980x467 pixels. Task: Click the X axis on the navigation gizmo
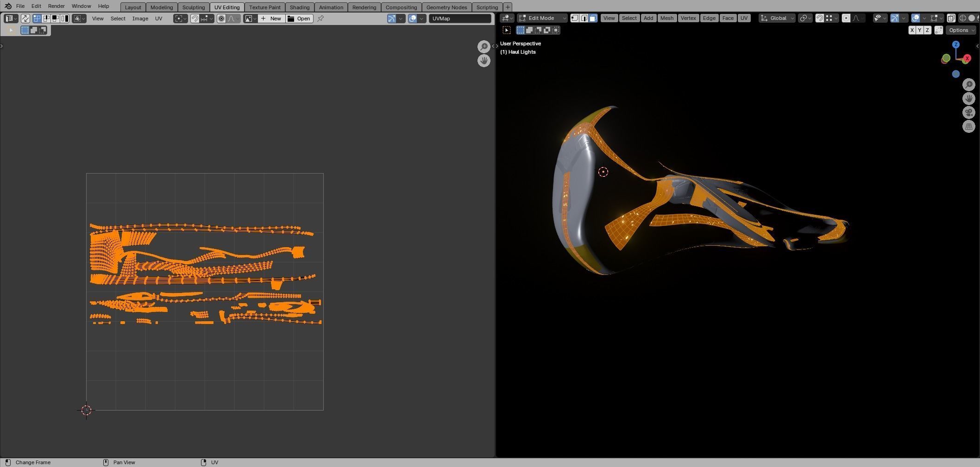(x=967, y=58)
